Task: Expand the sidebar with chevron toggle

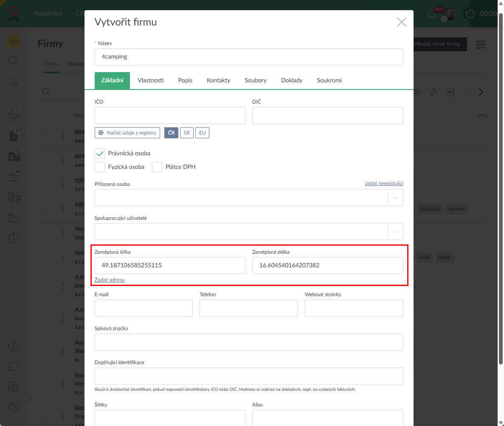Action: click(27, 398)
